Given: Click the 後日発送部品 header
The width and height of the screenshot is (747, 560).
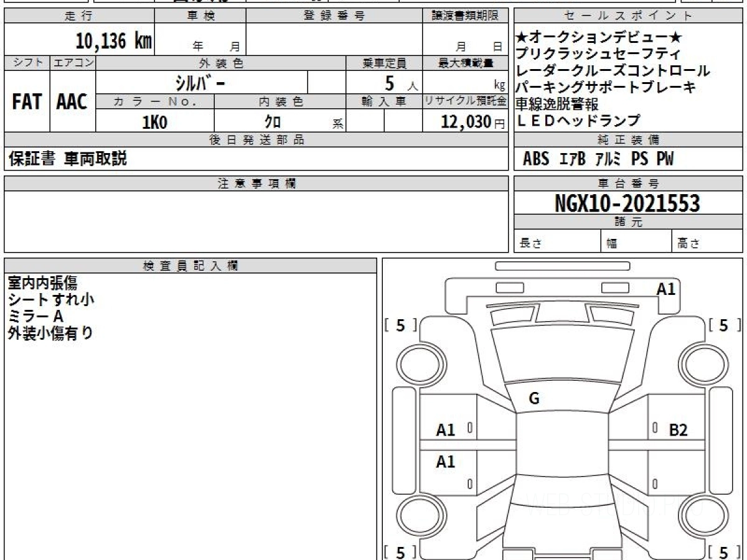Looking at the screenshot, I should 256,140.
